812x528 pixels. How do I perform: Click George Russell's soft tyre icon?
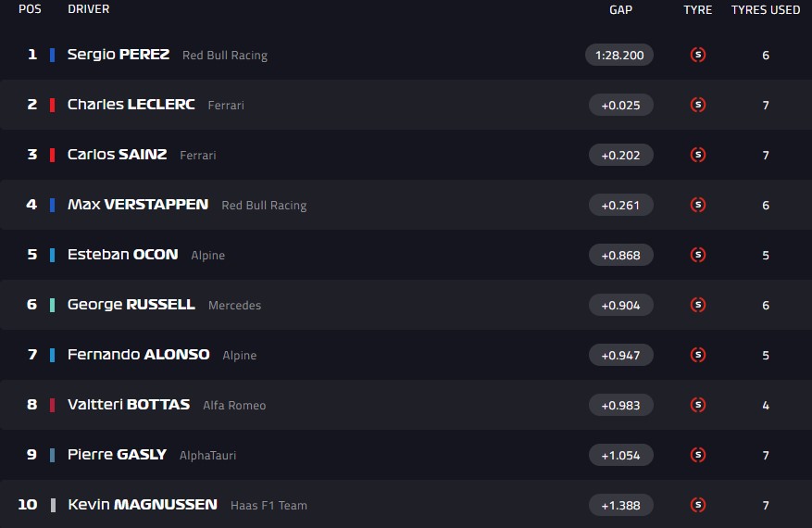pyautogui.click(x=698, y=305)
